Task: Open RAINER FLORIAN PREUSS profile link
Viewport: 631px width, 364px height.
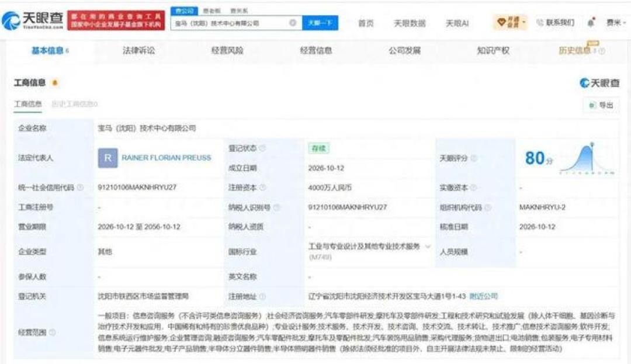Action: [166, 158]
